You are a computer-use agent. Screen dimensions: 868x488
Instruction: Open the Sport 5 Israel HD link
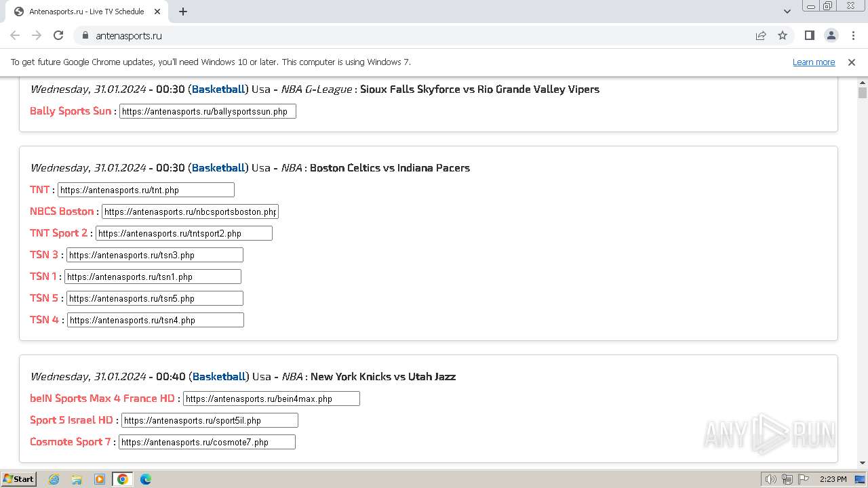click(71, 420)
